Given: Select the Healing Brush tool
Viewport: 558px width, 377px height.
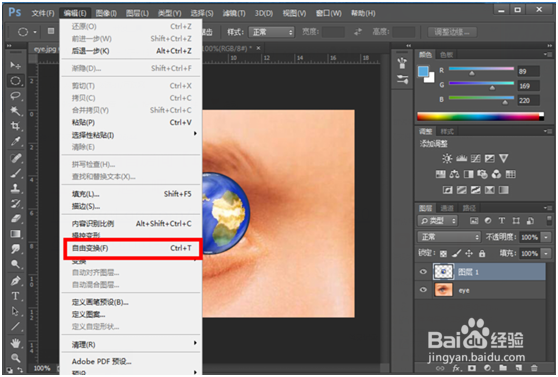Looking at the screenshot, I should [x=15, y=158].
